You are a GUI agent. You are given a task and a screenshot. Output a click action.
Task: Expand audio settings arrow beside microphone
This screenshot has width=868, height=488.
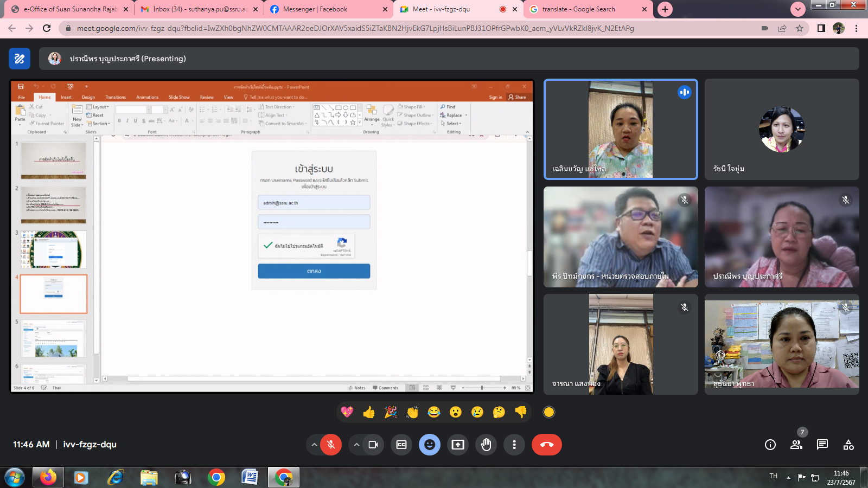314,445
